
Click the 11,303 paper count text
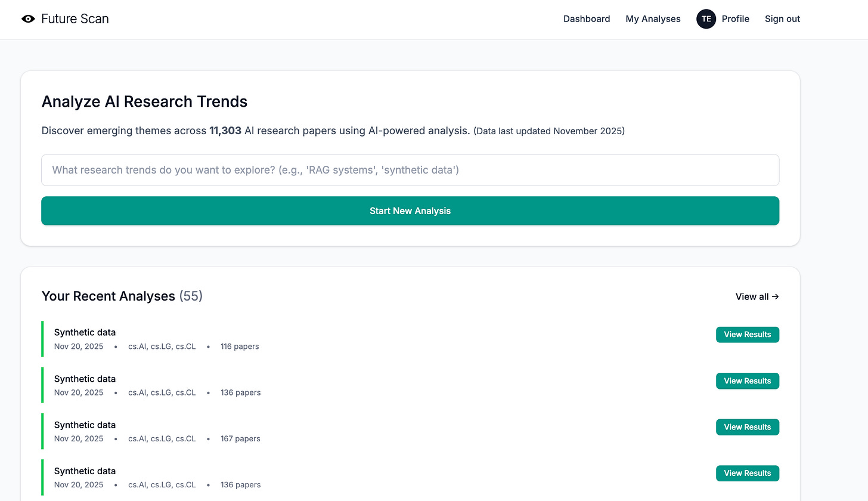225,131
